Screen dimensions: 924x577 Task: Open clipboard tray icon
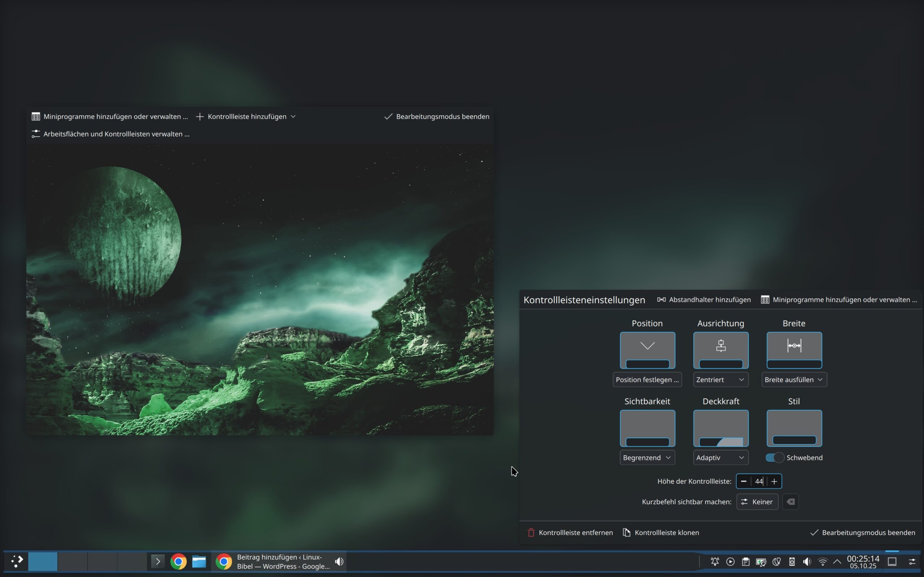click(x=745, y=561)
